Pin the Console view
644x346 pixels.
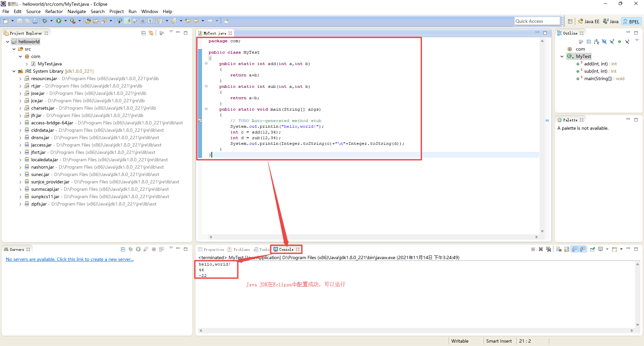coord(592,249)
